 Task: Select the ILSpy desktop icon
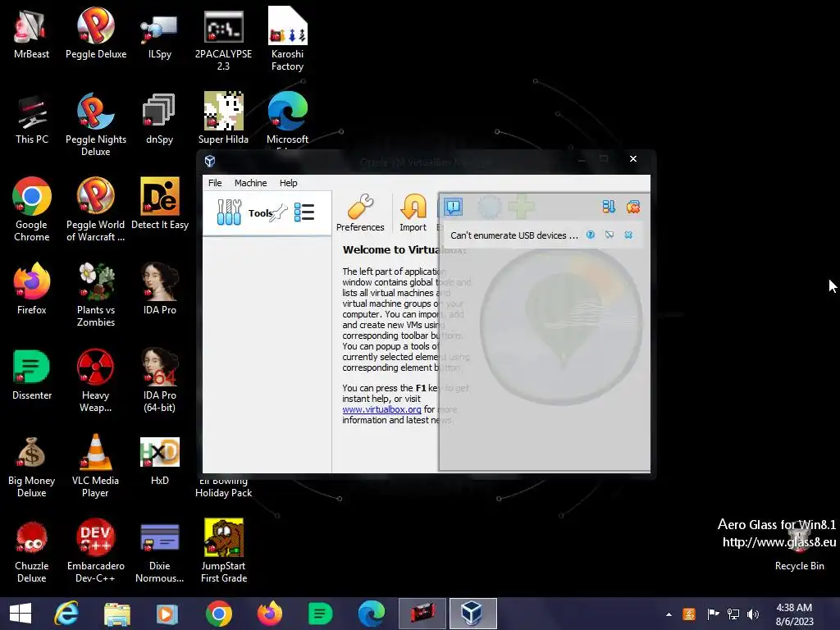pyautogui.click(x=159, y=34)
